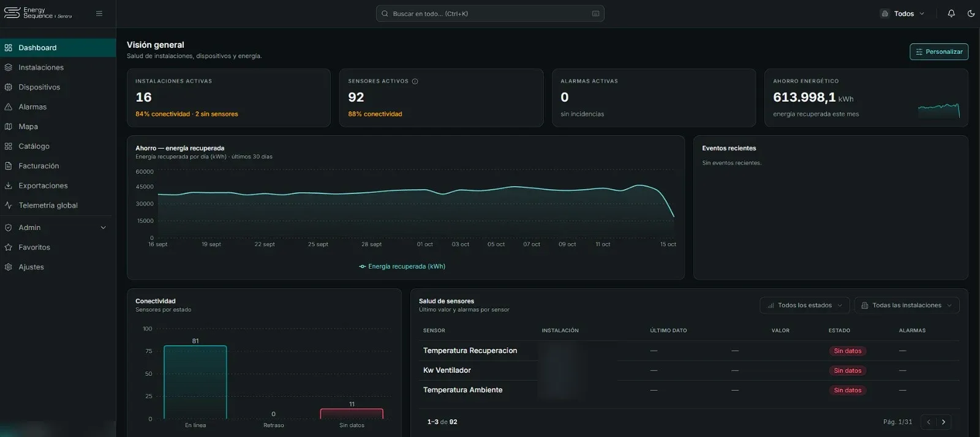This screenshot has width=980, height=437.
Task: Click the Alarmas warning triangle icon
Action: point(9,106)
